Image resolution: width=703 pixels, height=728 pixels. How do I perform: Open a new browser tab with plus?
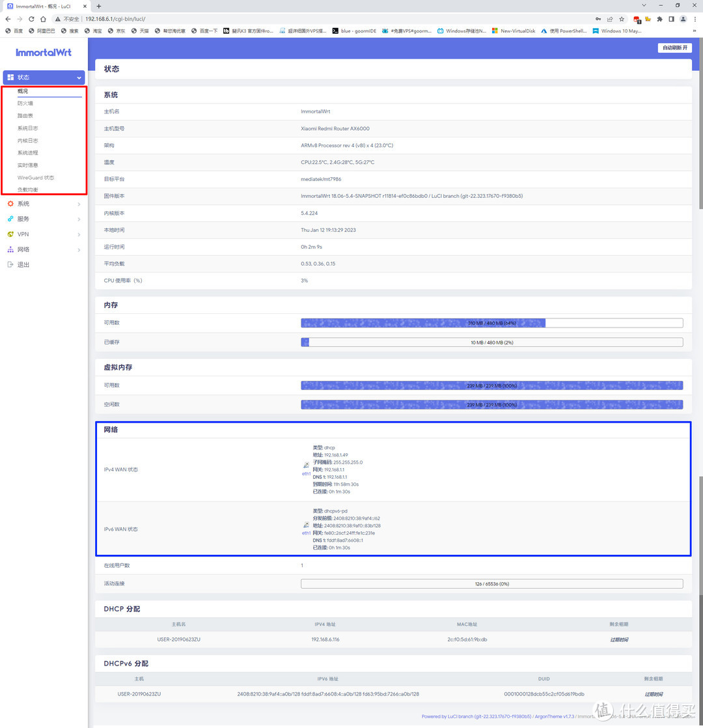coord(99,6)
